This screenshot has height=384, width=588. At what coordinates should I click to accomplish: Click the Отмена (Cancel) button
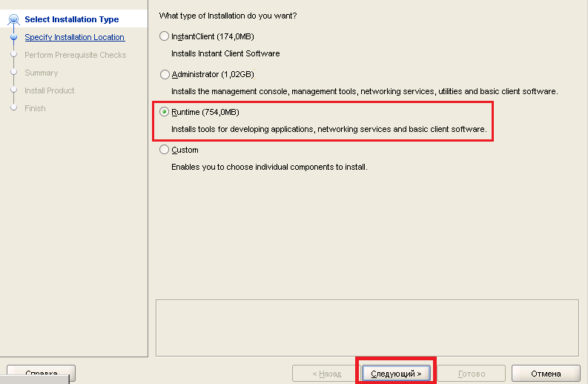[546, 374]
